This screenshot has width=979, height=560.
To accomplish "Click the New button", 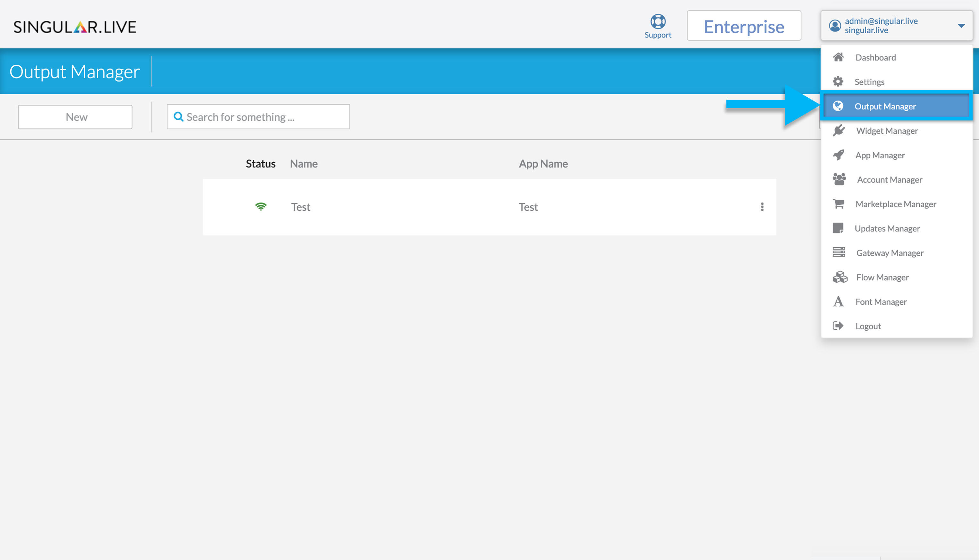I will (x=75, y=117).
